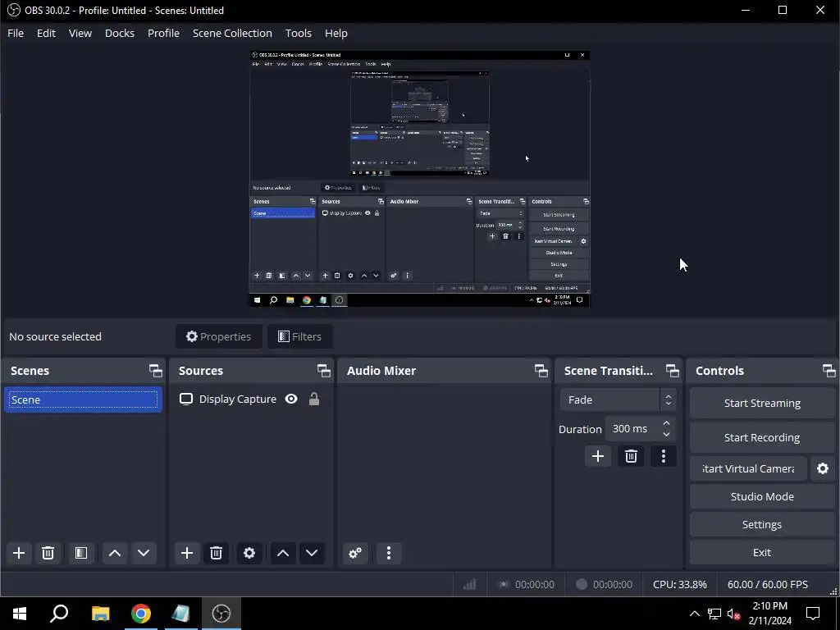Open the Scene Collection menu
Viewport: 840px width, 630px height.
tap(232, 33)
